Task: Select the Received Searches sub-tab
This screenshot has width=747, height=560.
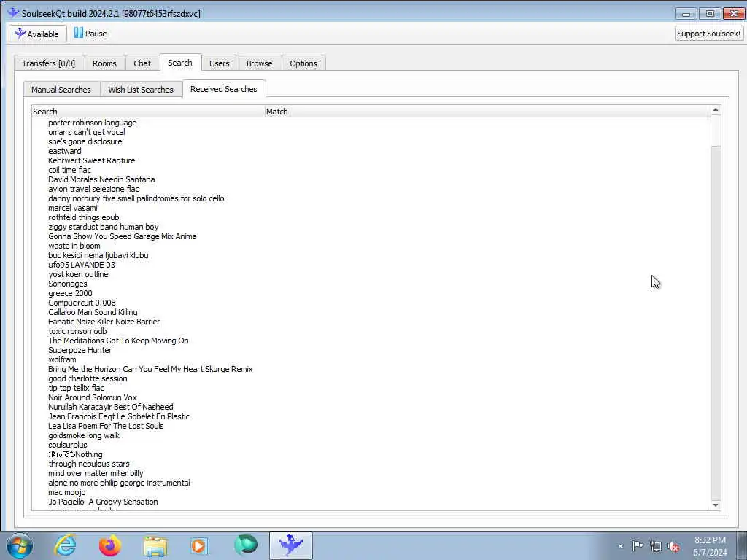Action: [x=223, y=89]
